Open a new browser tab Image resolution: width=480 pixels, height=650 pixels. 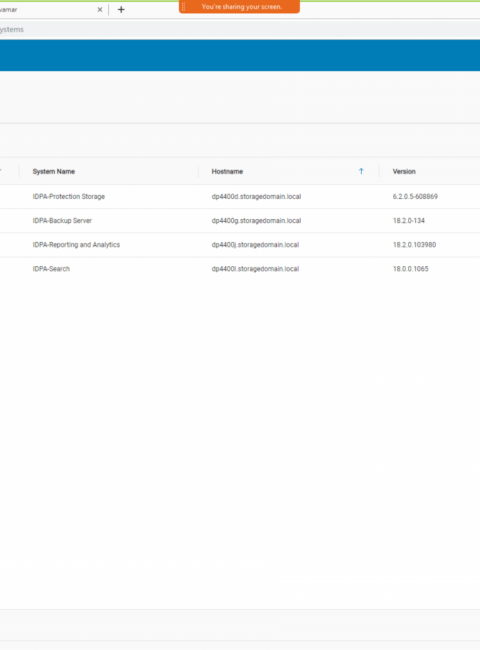coord(121,10)
